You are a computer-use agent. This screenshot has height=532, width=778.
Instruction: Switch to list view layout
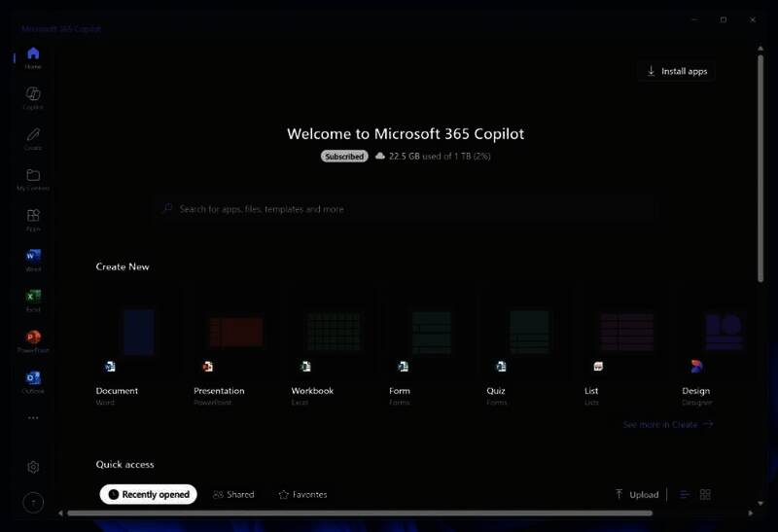(685, 495)
